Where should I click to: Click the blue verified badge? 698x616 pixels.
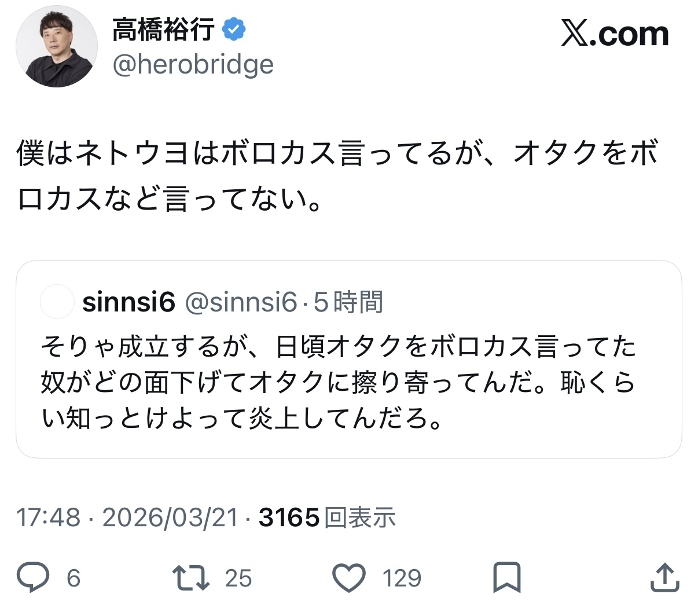pyautogui.click(x=234, y=29)
